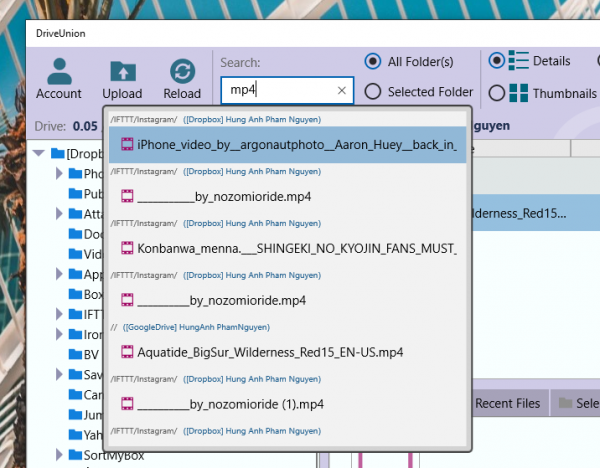Viewport: 600px width, 468px height.
Task: Click the Details list view icon
Action: coord(518,60)
